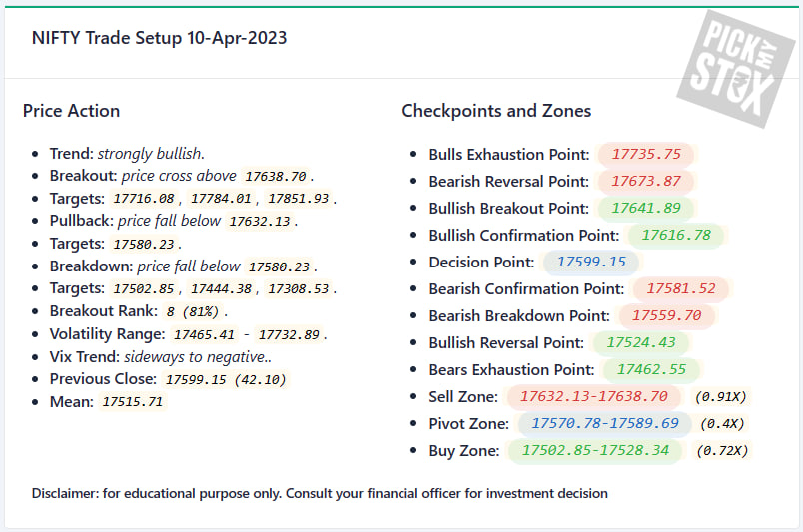Select Buy Zone range 17502.85-17528.34
This screenshot has height=532, width=803.
coord(595,451)
